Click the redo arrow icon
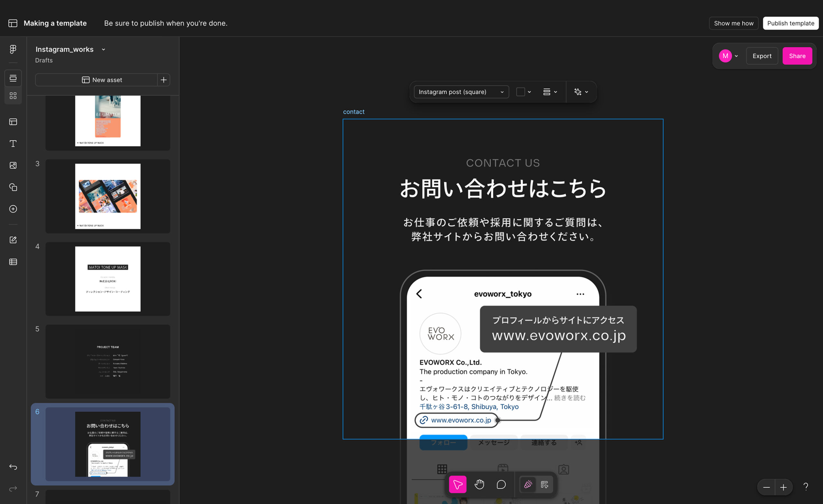 coord(13,489)
